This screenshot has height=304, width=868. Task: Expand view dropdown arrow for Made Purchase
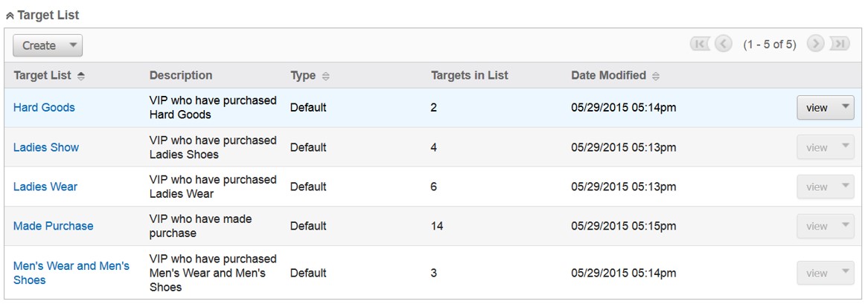tap(845, 225)
